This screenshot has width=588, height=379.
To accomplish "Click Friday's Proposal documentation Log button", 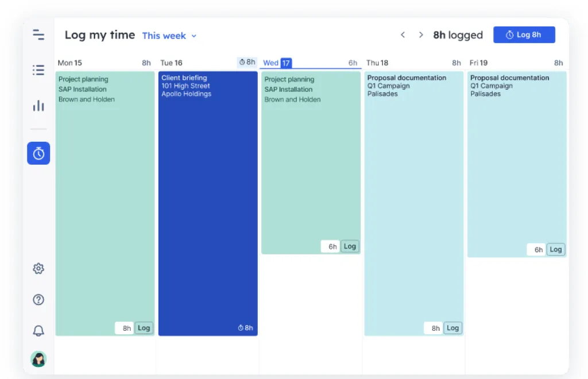I will 555,250.
